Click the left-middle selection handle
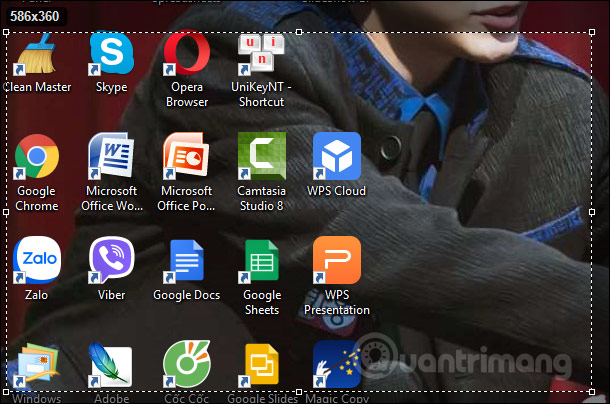 6,212
